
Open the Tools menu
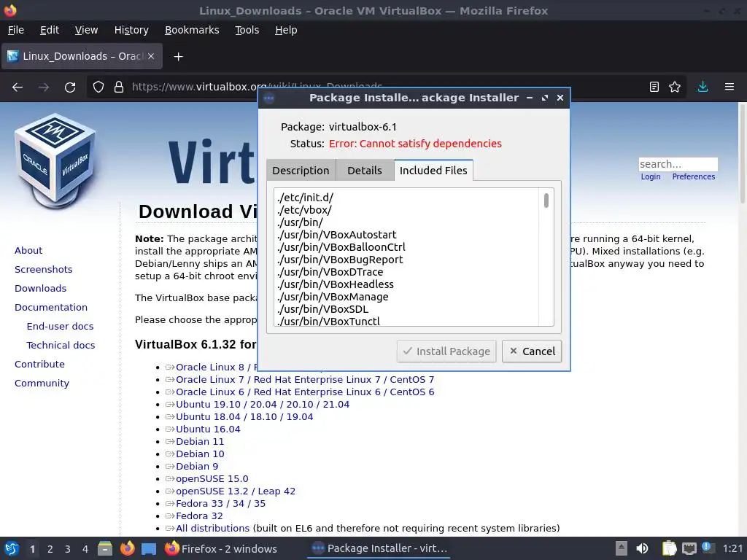point(247,30)
